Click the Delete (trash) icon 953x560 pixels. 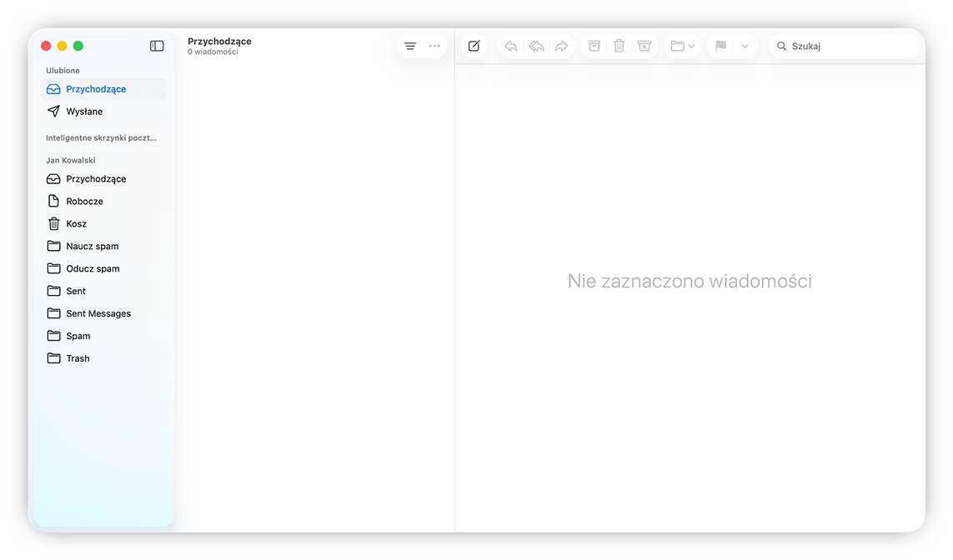(x=619, y=46)
